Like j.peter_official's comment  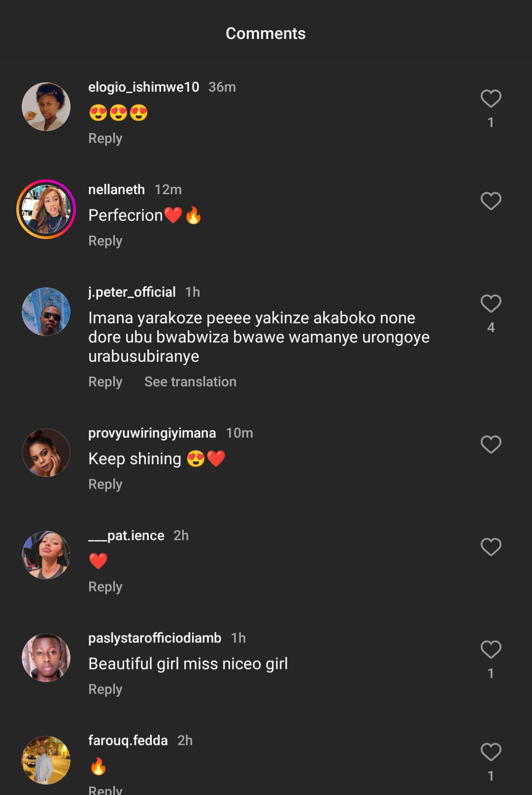tap(491, 304)
